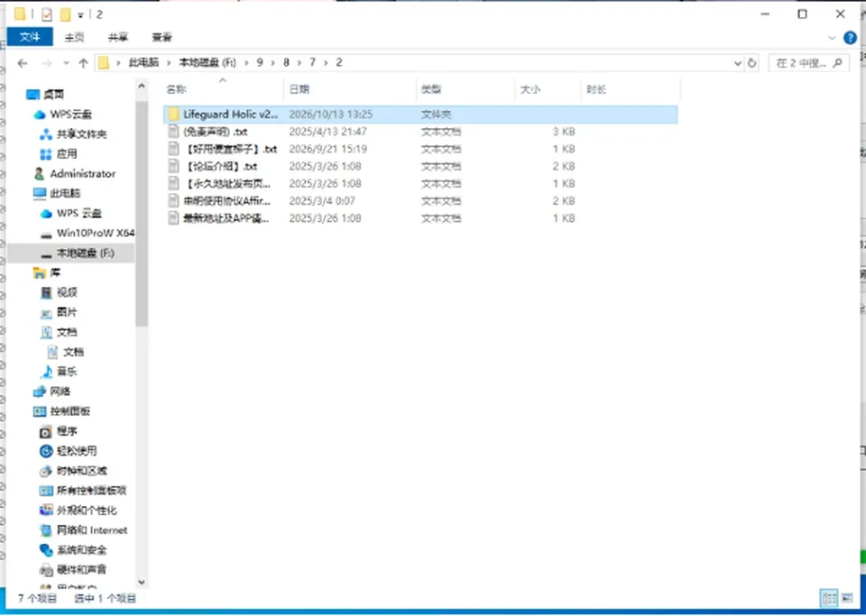Viewport: 866px width, 616px height.
Task: Expand the ribbon with the chevron
Action: click(x=832, y=38)
